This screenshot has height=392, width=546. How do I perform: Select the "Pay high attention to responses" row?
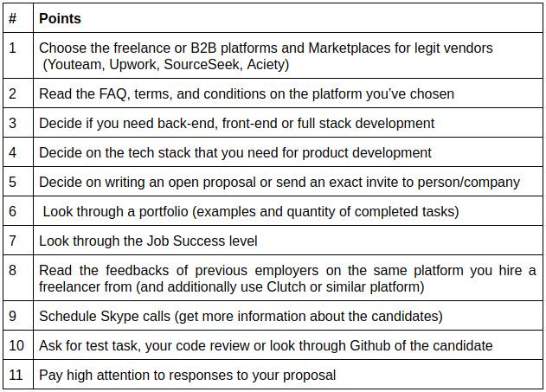pos(187,375)
